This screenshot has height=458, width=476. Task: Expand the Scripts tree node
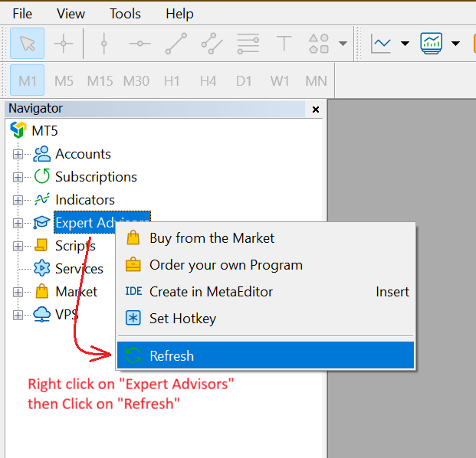click(18, 246)
